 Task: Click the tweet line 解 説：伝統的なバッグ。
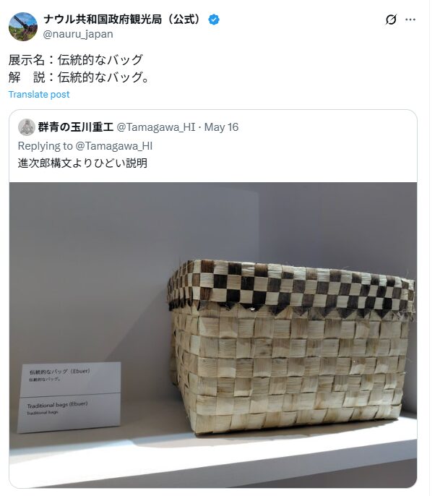[79, 77]
